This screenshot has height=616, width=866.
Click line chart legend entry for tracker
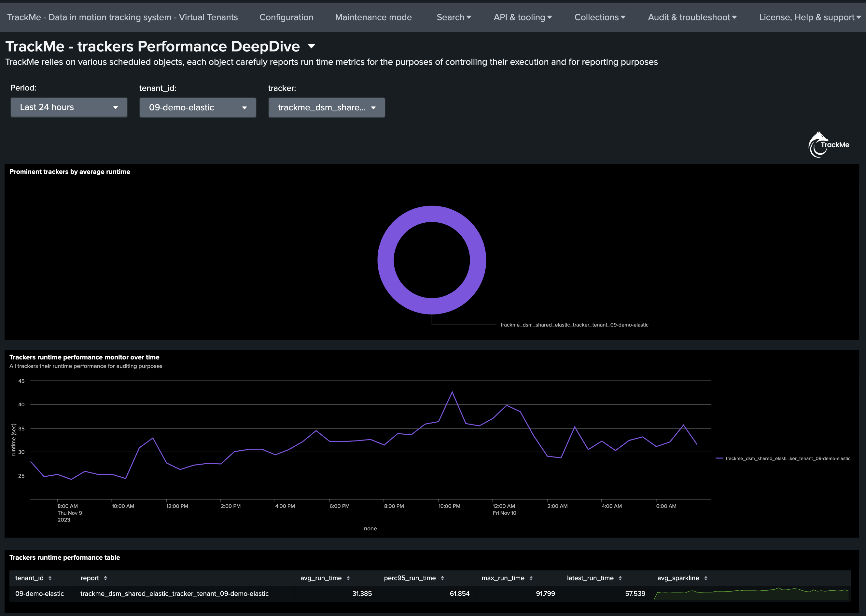coord(783,459)
